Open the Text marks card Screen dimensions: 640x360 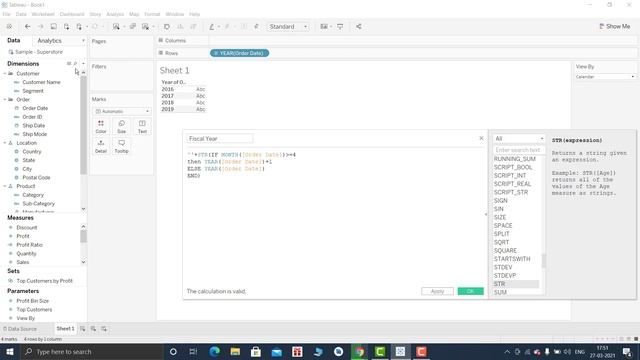pos(142,127)
